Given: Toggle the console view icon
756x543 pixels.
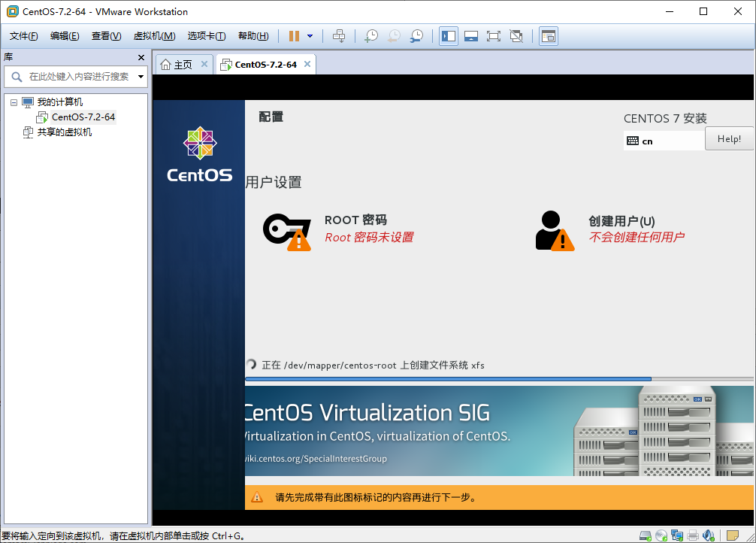Looking at the screenshot, I should [549, 36].
